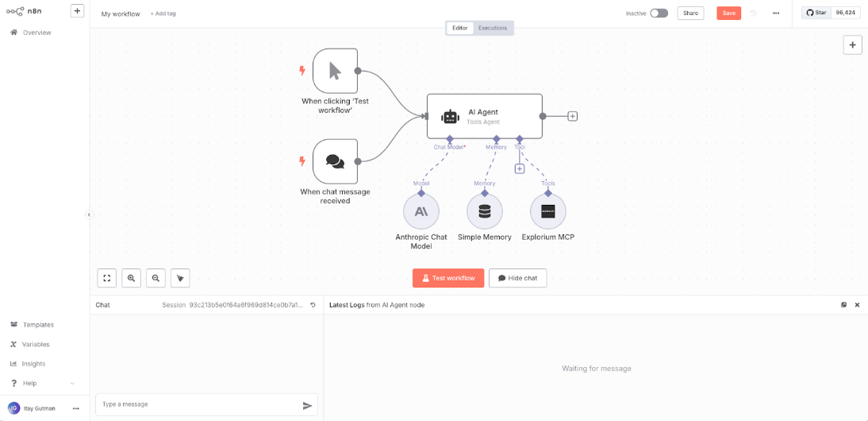Open user menu dots next to Itay Gutman
This screenshot has width=868, height=421.
(x=76, y=408)
